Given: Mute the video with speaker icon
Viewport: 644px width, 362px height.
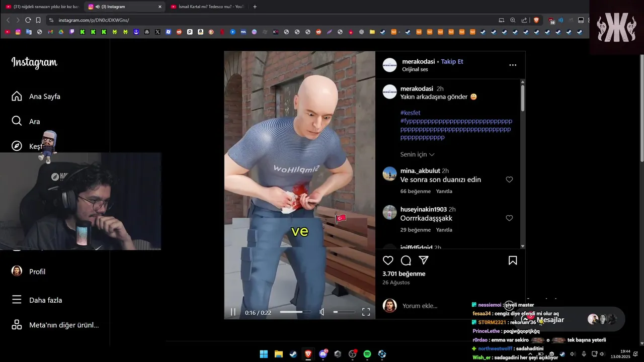Looking at the screenshot, I should (322, 312).
